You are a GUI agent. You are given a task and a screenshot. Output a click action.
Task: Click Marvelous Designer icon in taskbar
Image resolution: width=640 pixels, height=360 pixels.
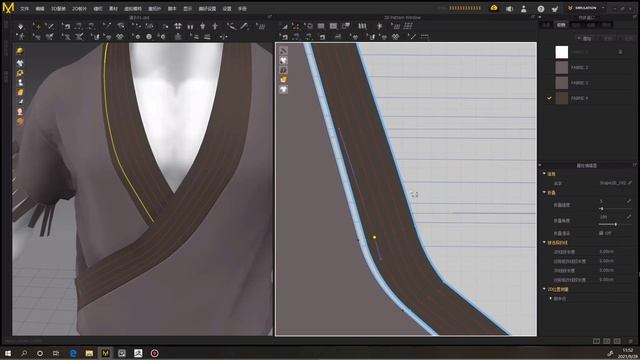[105, 353]
